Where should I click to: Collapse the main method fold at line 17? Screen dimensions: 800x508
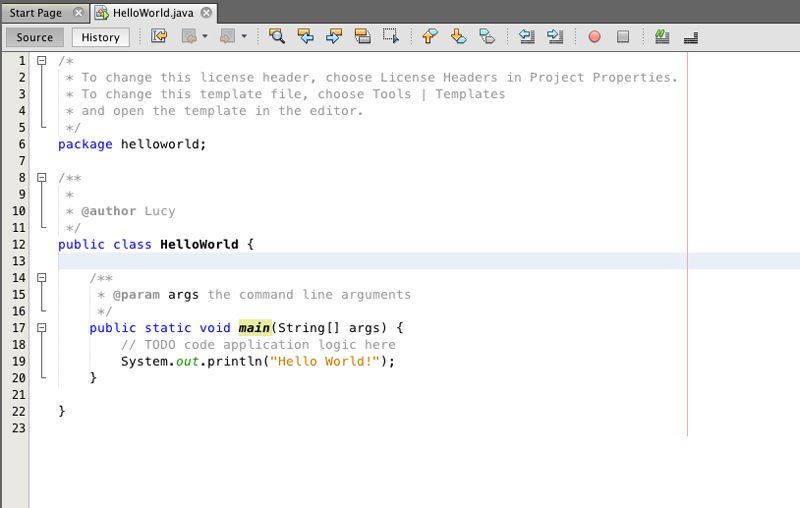42,327
